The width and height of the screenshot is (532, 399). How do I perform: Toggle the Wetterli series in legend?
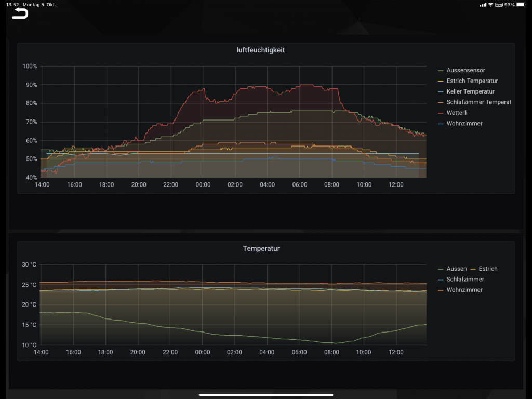(x=457, y=113)
